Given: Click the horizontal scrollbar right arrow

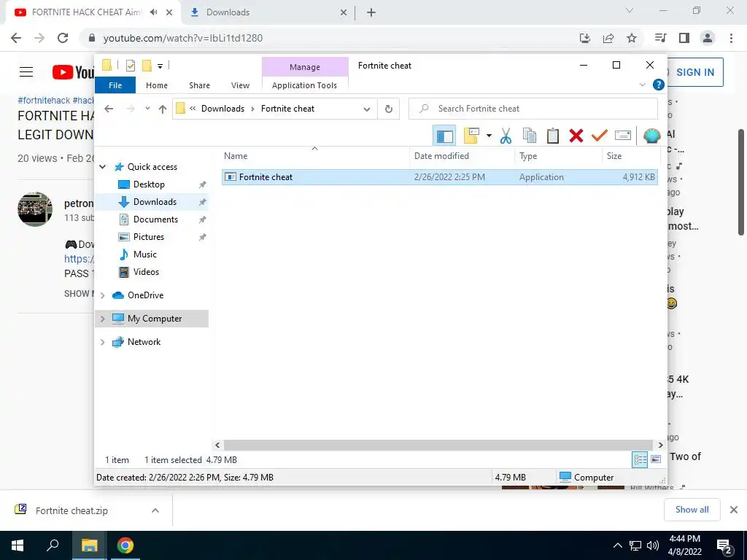Looking at the screenshot, I should click(660, 446).
